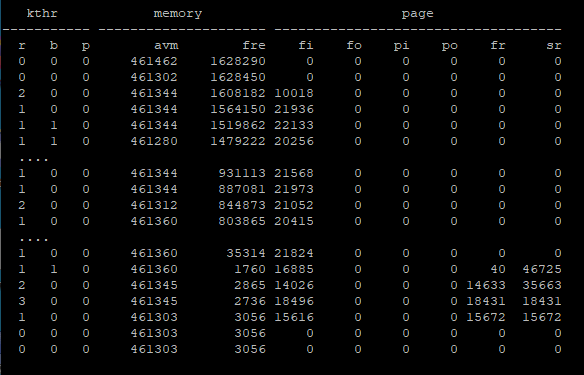Select the fr value 15672
This screenshot has height=375, width=584.
(x=486, y=318)
